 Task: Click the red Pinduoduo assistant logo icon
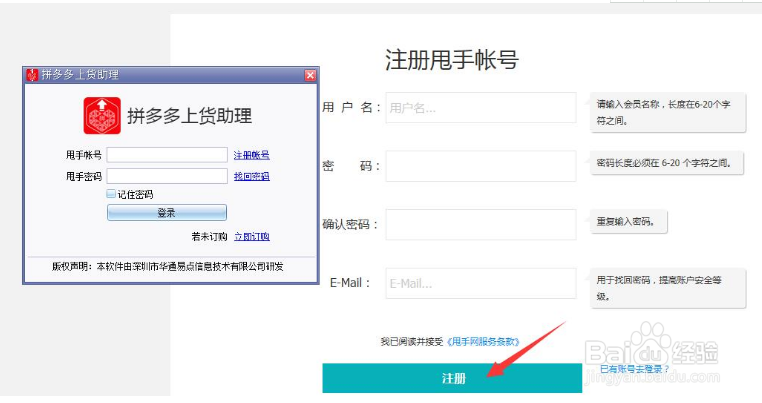[102, 116]
